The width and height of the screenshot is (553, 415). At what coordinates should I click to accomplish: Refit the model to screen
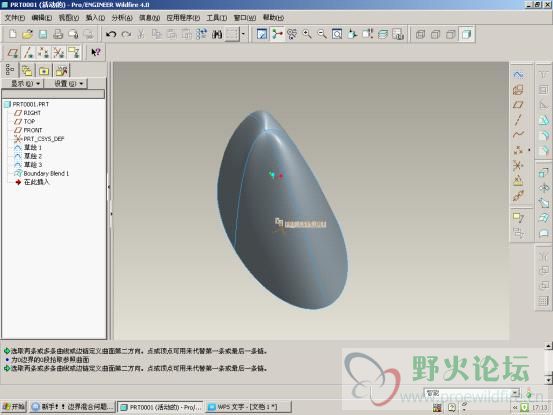337,34
